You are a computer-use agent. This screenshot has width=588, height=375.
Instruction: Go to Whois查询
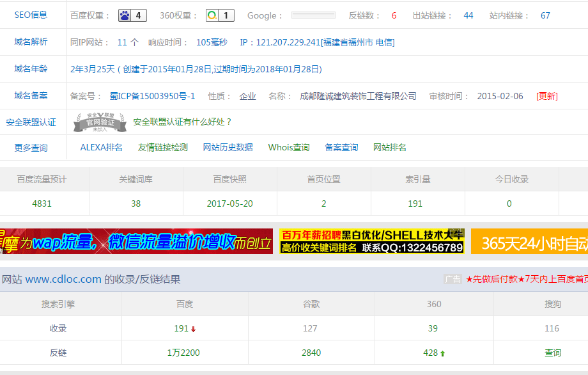tap(289, 147)
